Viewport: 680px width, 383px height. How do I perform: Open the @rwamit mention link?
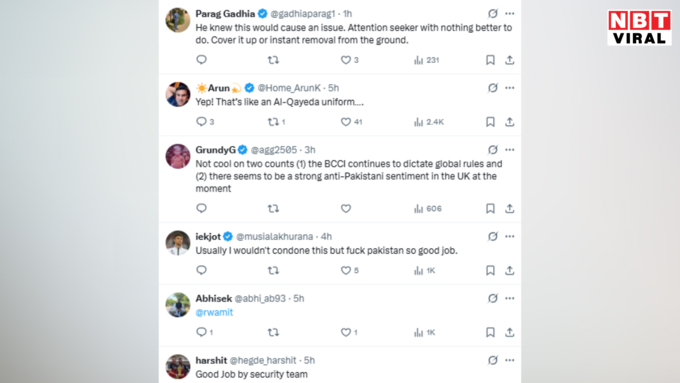point(214,312)
